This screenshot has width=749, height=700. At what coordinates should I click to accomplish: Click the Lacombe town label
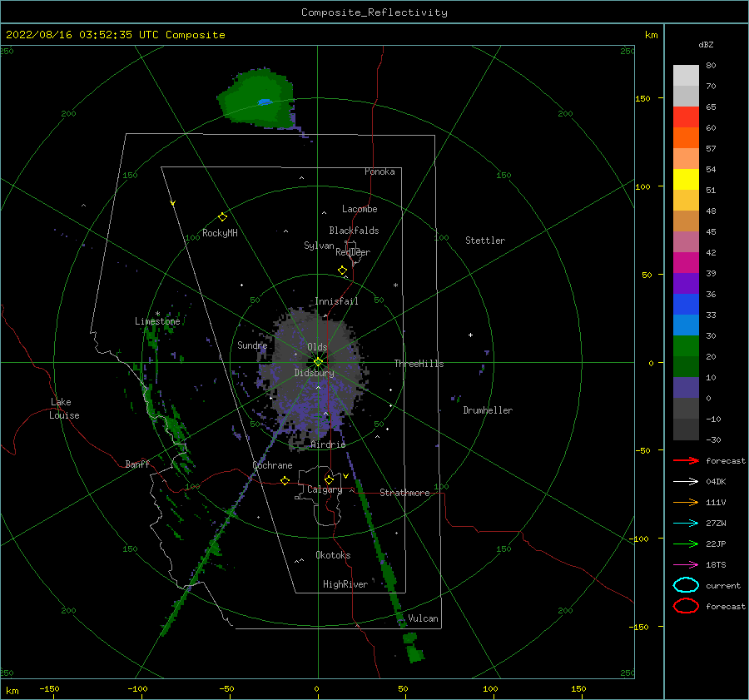pos(360,209)
